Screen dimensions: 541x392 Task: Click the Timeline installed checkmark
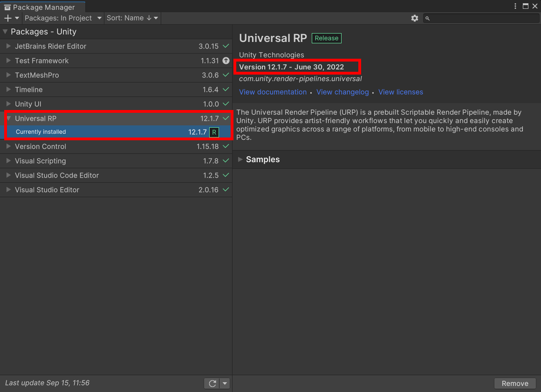pyautogui.click(x=226, y=89)
